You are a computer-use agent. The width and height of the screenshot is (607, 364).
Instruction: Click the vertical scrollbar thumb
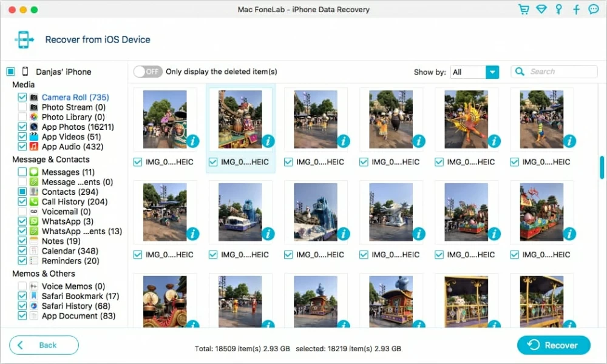coord(602,167)
